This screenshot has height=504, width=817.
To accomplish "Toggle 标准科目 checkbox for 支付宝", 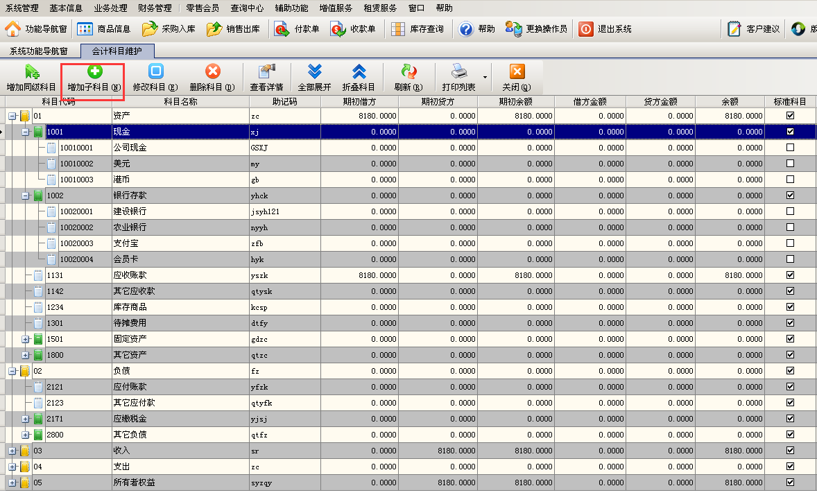I will (790, 243).
